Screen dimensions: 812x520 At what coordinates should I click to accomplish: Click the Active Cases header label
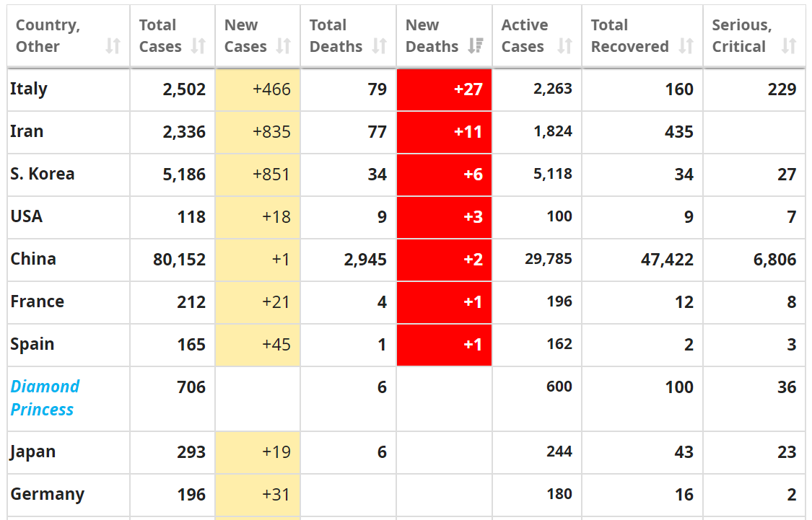point(524,36)
